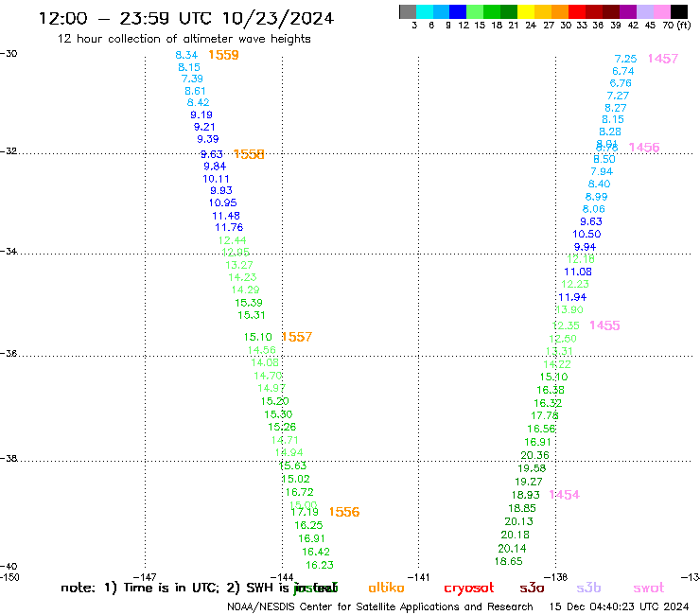Click the purple swatch in the color scale

click(628, 11)
